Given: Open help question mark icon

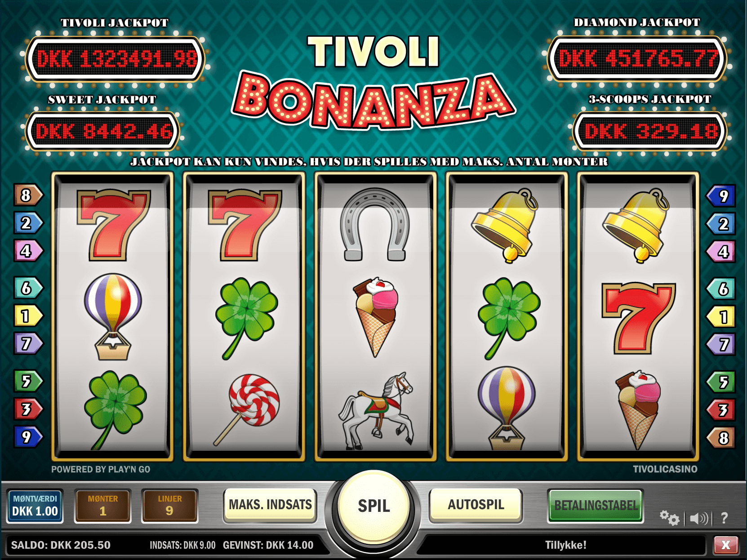Looking at the screenshot, I should pyautogui.click(x=724, y=518).
